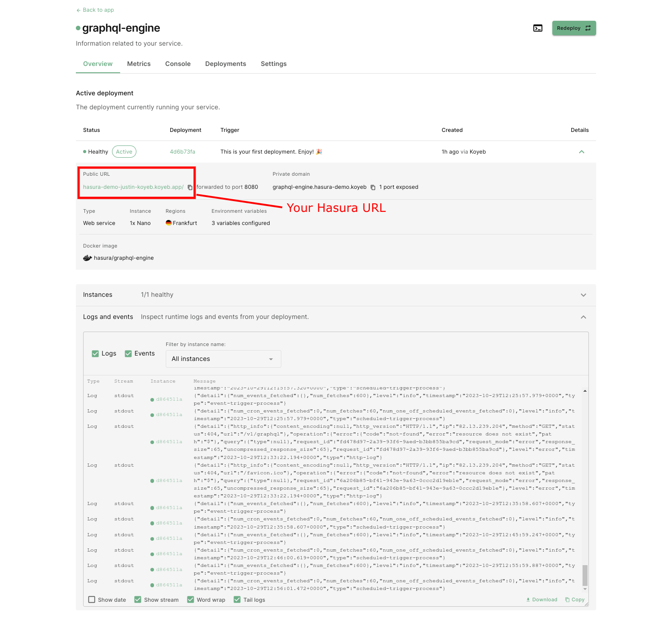The height and width of the screenshot is (618, 672).
Task: Disable the Word wrap option
Action: [191, 599]
